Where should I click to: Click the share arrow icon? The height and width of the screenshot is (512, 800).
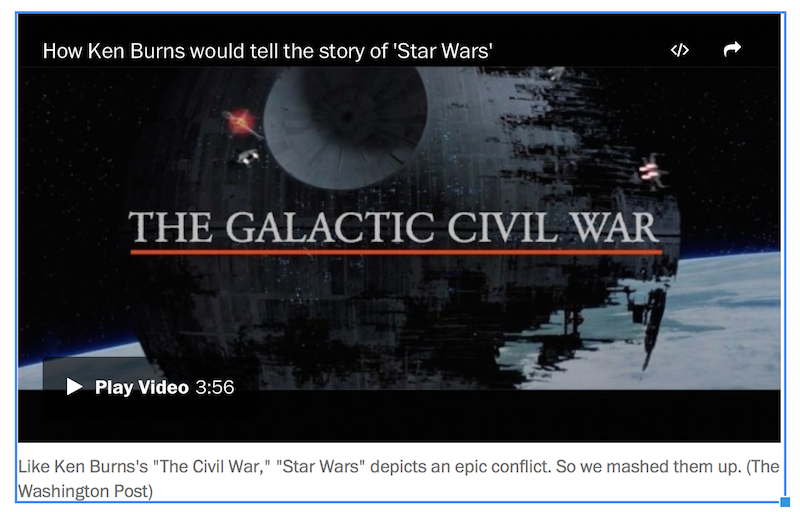[732, 49]
